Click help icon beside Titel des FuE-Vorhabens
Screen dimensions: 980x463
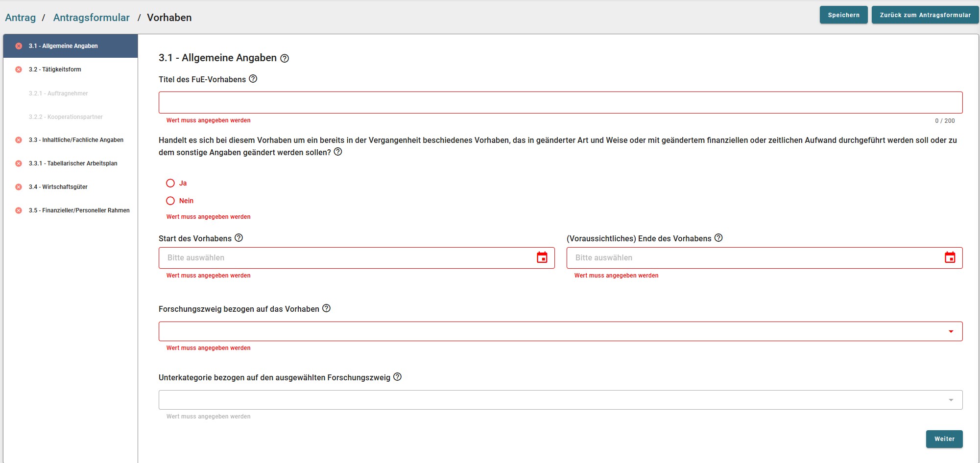point(253,79)
